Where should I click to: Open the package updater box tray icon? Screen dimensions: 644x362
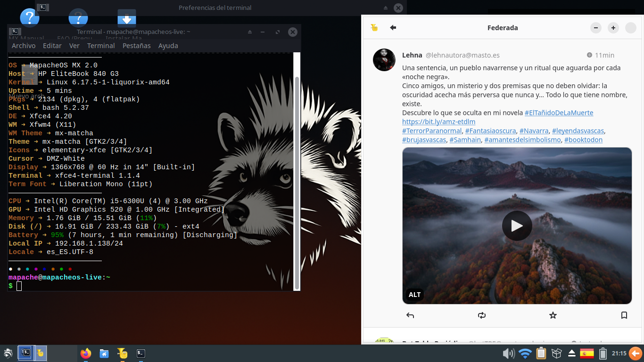point(557,353)
